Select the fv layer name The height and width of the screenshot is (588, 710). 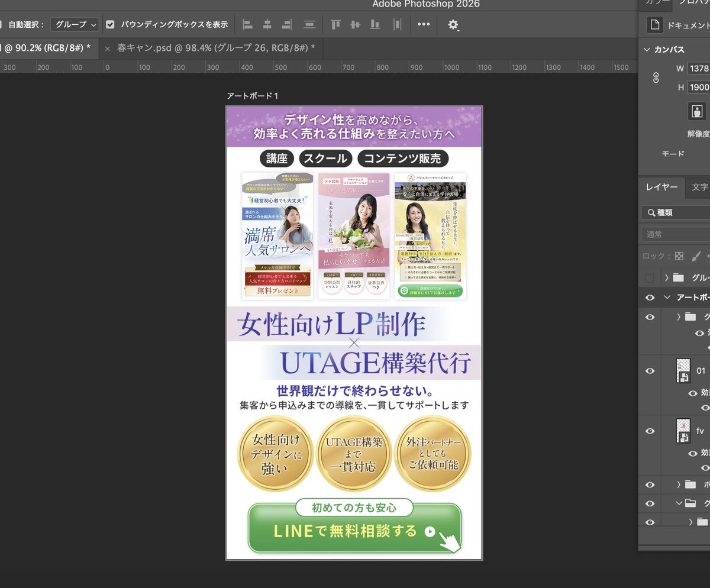700,431
